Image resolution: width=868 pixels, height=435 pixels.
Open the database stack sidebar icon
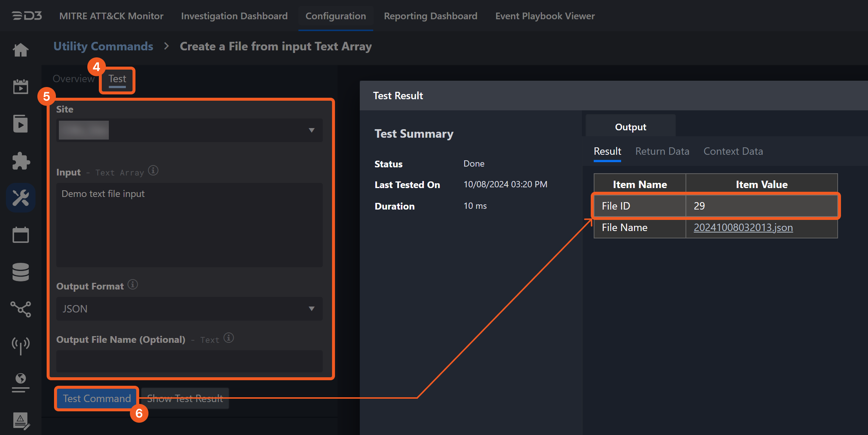coord(21,272)
